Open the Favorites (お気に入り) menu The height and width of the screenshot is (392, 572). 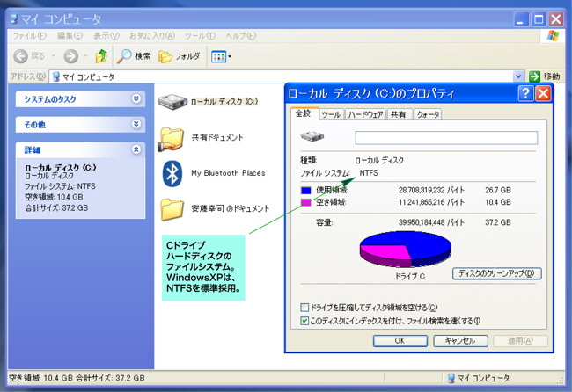click(x=152, y=36)
